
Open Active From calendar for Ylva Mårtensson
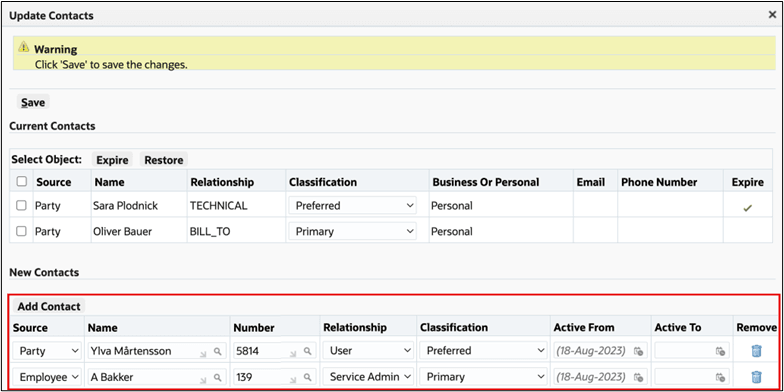638,352
